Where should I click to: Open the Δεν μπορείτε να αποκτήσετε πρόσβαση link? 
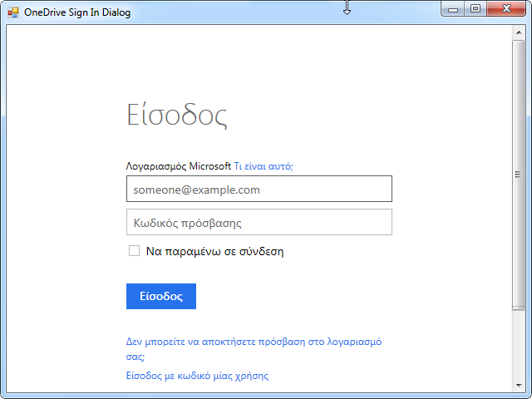coord(254,349)
